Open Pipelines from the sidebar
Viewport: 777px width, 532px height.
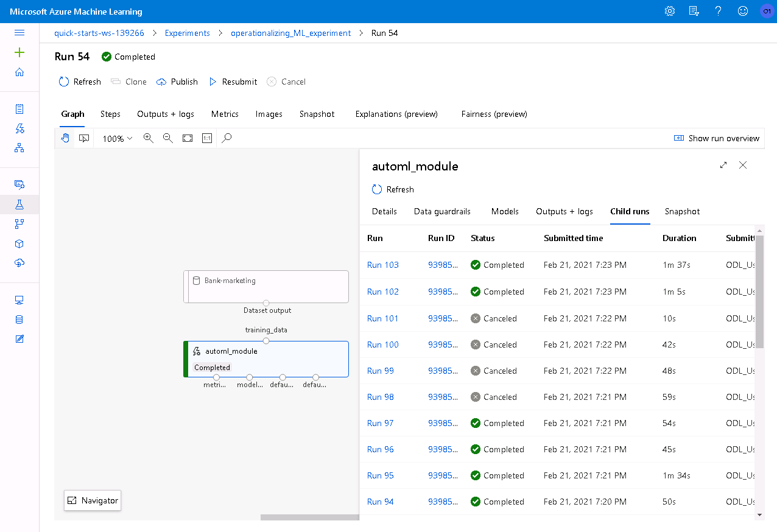point(19,224)
